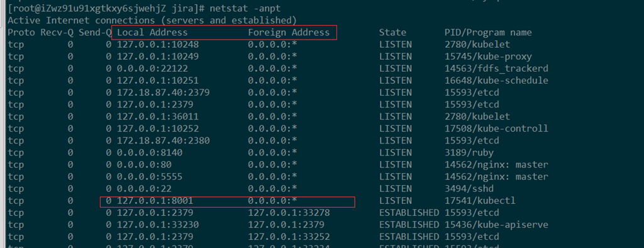Click LISTEN state in the sshd row
644x248 pixels.
[x=395, y=189]
